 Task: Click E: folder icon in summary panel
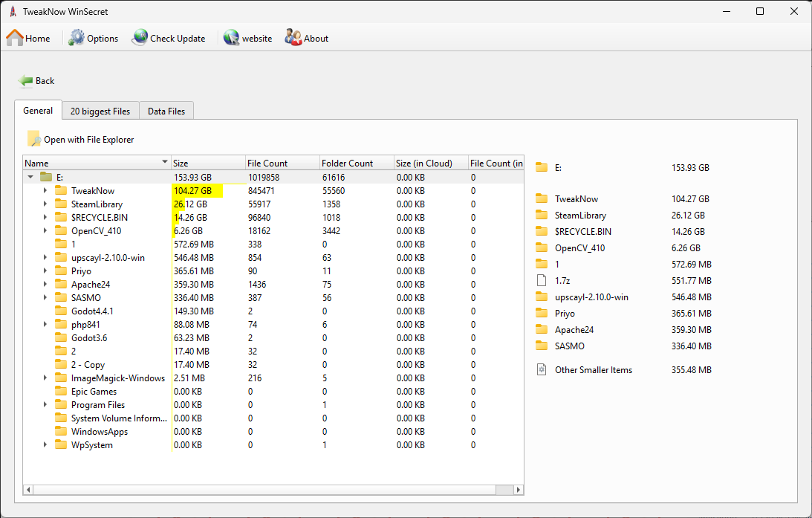pos(542,166)
